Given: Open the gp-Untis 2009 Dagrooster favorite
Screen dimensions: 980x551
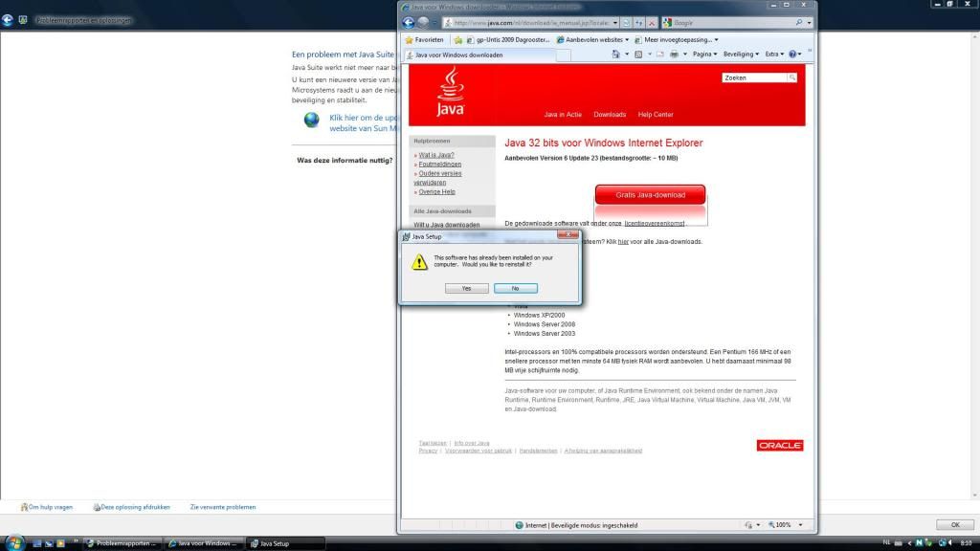Looking at the screenshot, I should tap(508, 39).
